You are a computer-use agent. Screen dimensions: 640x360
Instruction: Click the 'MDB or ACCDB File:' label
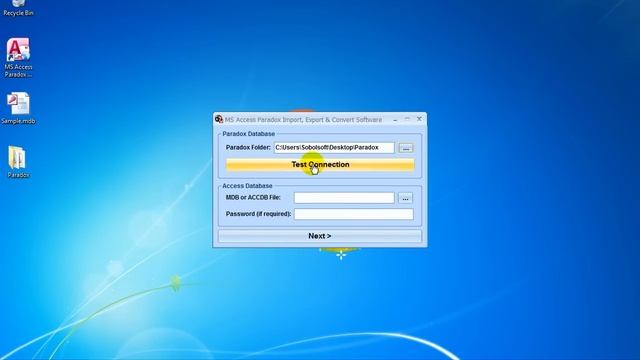tap(253, 198)
